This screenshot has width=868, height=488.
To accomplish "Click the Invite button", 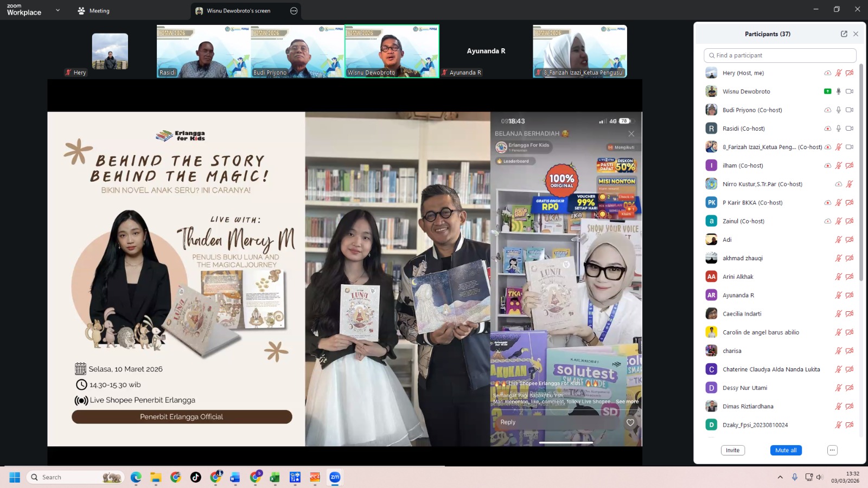I will pyautogui.click(x=732, y=450).
